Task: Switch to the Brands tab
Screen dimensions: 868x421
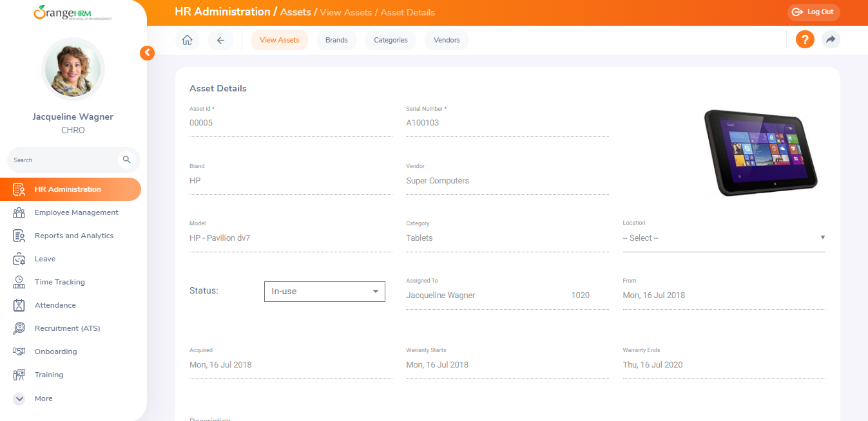Action: (336, 40)
